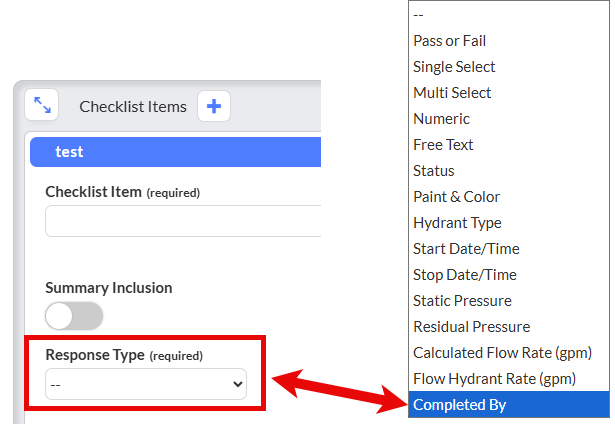
Task: Choose Free Text option
Action: (508, 145)
